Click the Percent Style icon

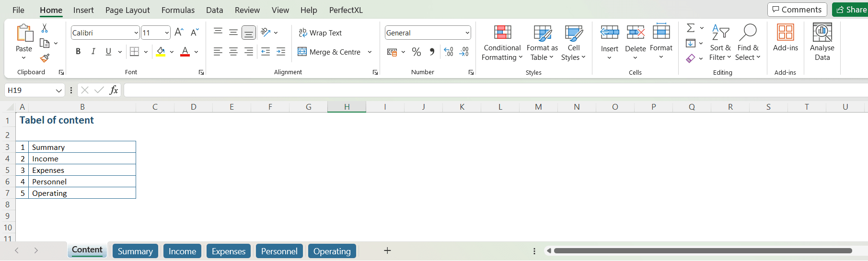pos(417,52)
